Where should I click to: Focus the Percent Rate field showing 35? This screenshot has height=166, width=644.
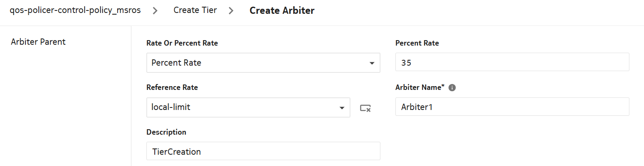click(x=512, y=62)
